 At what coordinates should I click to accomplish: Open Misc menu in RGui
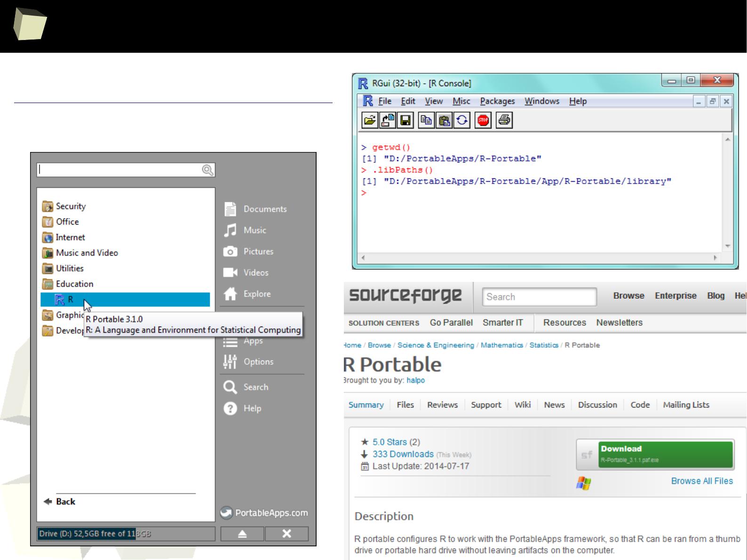pos(461,101)
